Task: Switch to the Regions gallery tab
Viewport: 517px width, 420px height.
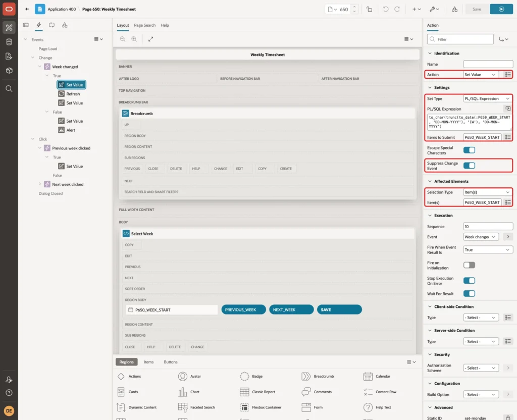Action: click(126, 362)
